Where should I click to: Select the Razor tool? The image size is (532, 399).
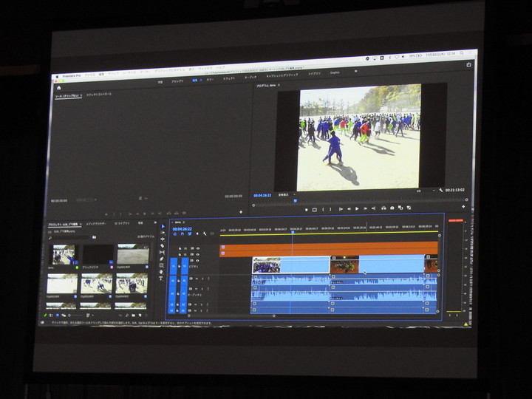tap(163, 245)
